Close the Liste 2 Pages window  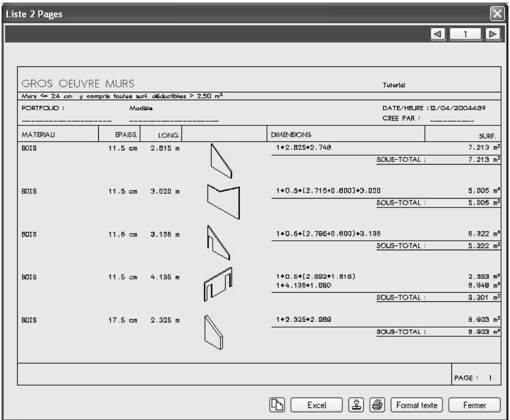497,14
